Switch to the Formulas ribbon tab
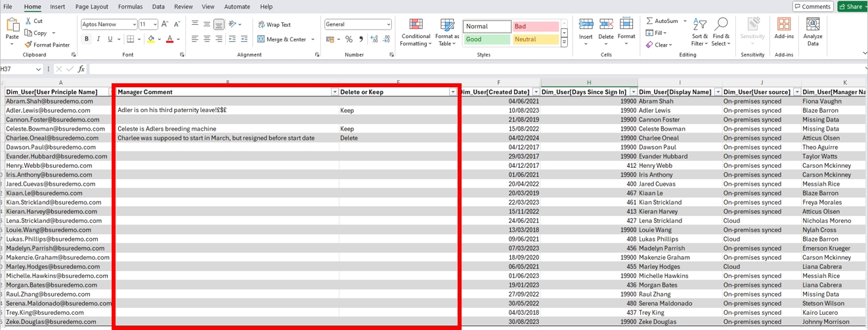868x330 pixels. pyautogui.click(x=130, y=7)
